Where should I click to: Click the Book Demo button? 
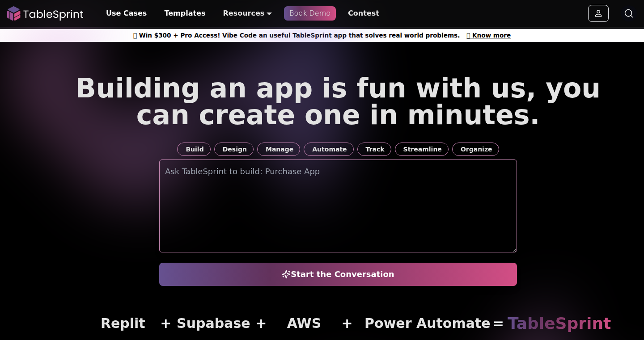pyautogui.click(x=310, y=13)
